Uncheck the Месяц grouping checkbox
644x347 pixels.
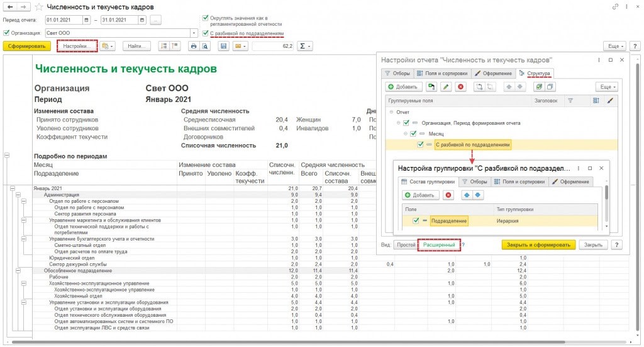point(413,134)
